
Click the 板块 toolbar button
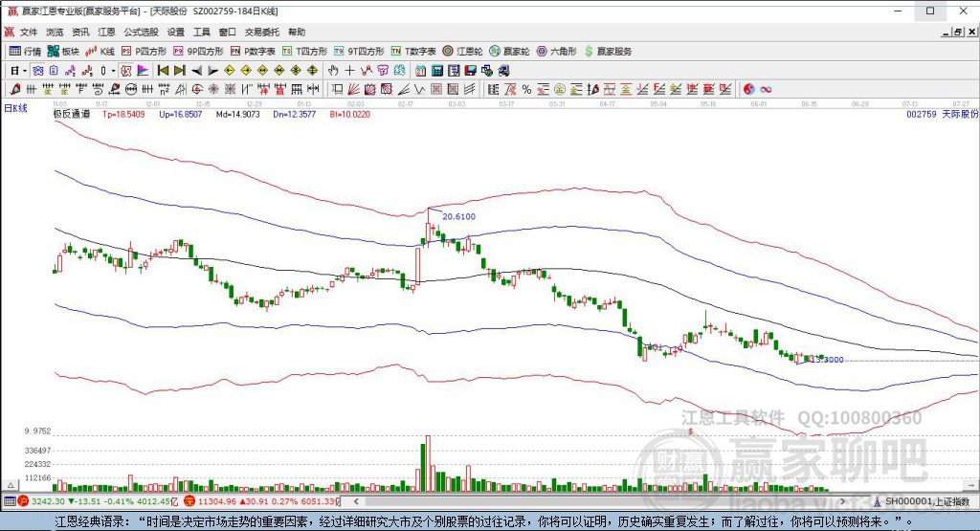(x=63, y=52)
